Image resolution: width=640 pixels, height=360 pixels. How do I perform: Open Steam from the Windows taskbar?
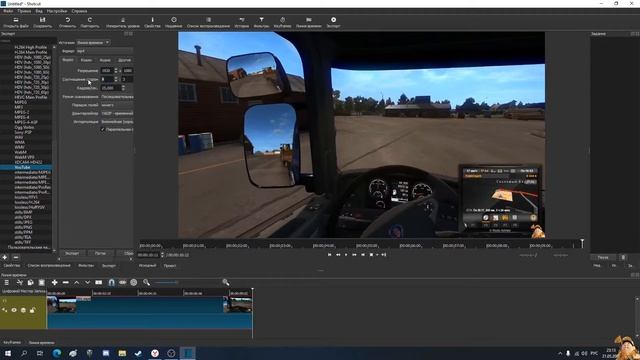138,353
